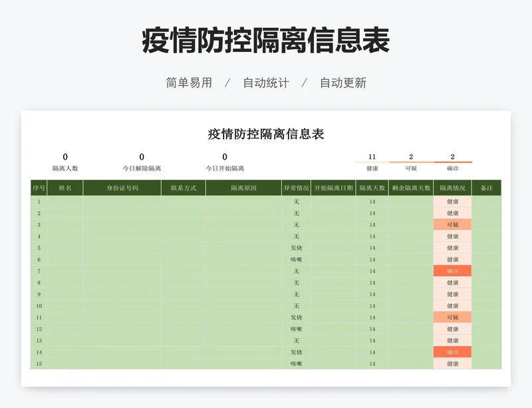Screen dimensions: 532x408
Task: Select the 开始隔离日期 column header
Action: 334,188
